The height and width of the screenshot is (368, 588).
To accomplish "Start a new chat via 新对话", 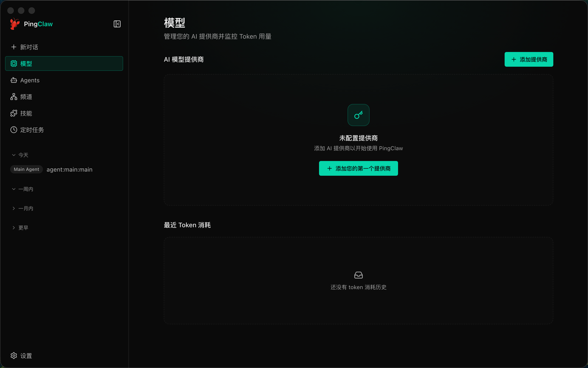I will [x=64, y=47].
